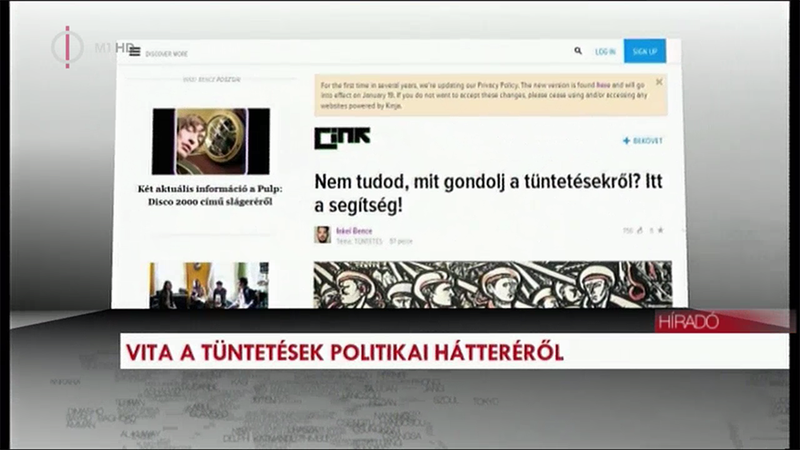The height and width of the screenshot is (450, 800).
Task: Click the plus icon next to Bekövet
Action: (627, 141)
